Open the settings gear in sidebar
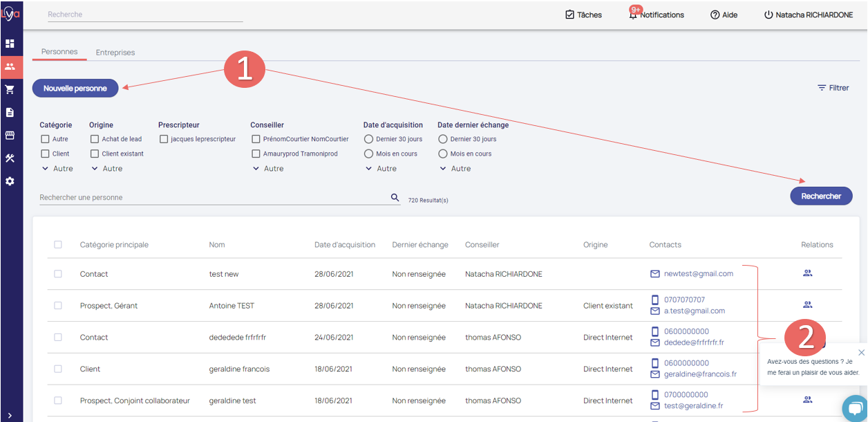 pos(10,181)
